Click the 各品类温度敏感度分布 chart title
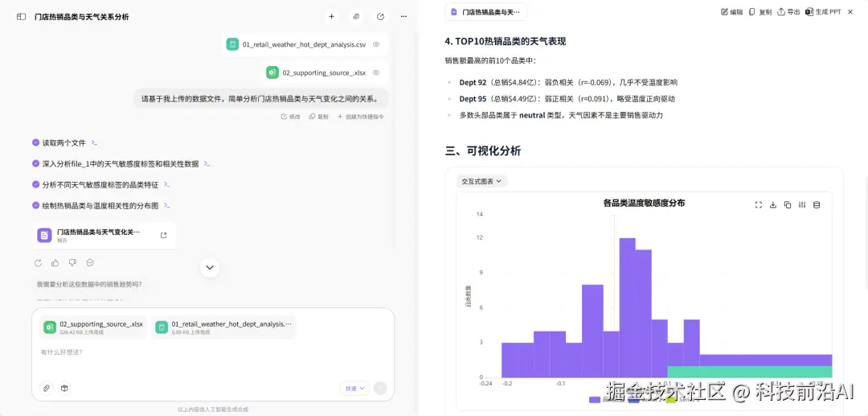This screenshot has height=416, width=868. (x=644, y=204)
